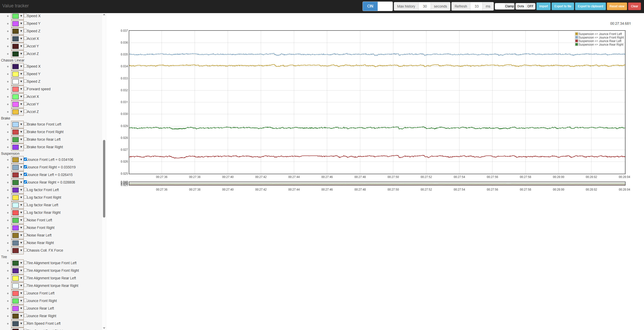
Task: Toggle the Clamp switch
Action: click(504, 6)
